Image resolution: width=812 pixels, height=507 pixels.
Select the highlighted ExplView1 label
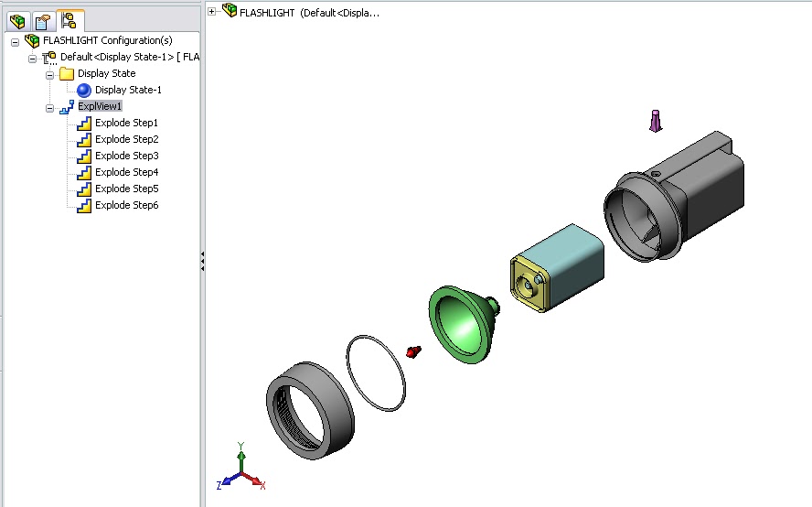100,106
